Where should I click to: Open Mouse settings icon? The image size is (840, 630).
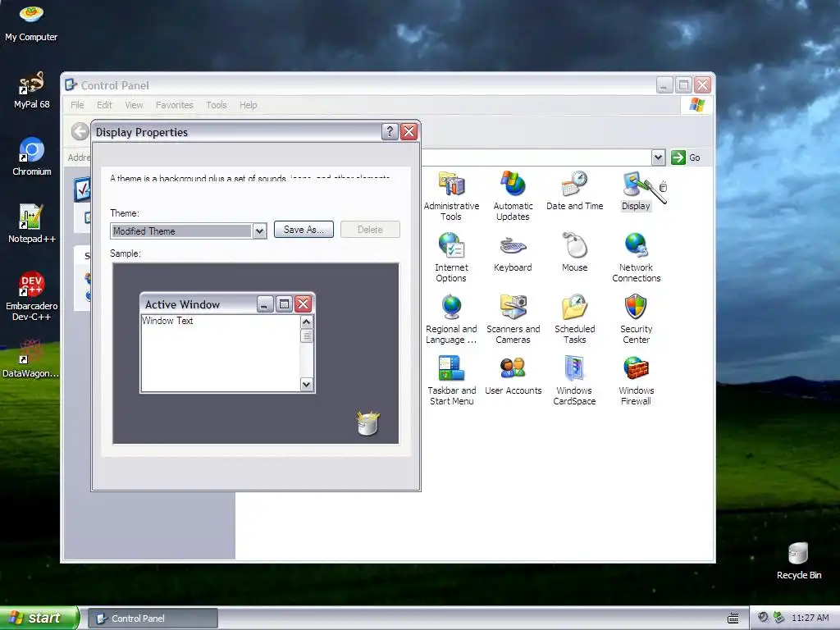574,253
